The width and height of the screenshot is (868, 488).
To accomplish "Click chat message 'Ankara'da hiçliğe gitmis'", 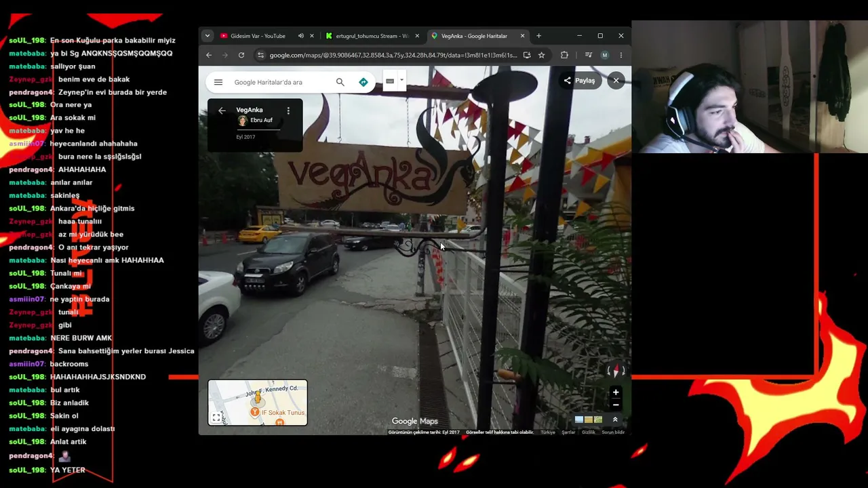I will click(92, 209).
